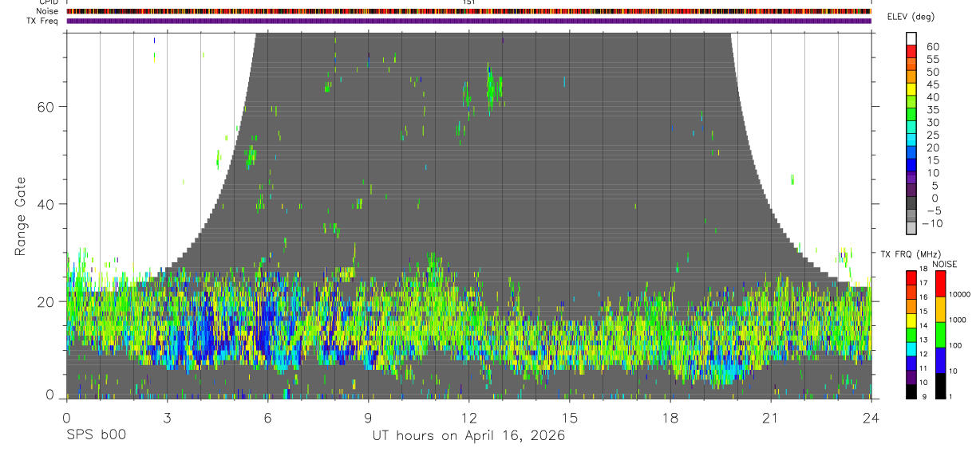The width and height of the screenshot is (980, 452).
Task: Click the purple TX Freq strip at top
Action: pos(468,21)
